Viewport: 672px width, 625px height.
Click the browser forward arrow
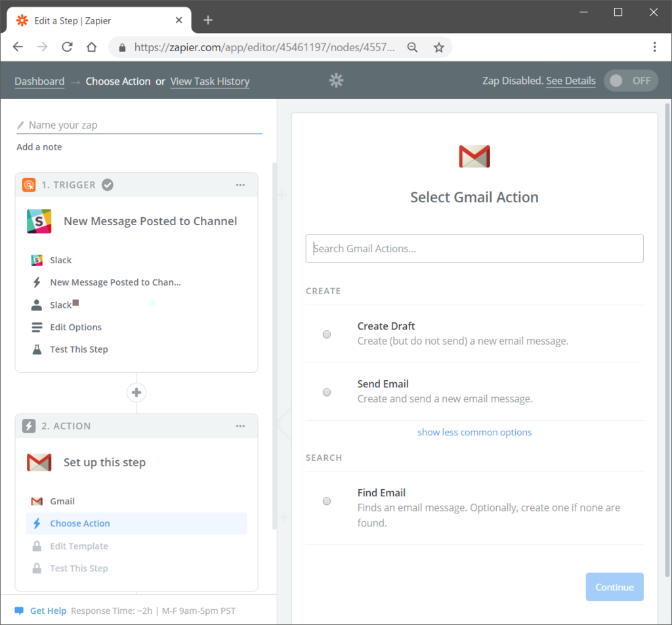tap(43, 47)
